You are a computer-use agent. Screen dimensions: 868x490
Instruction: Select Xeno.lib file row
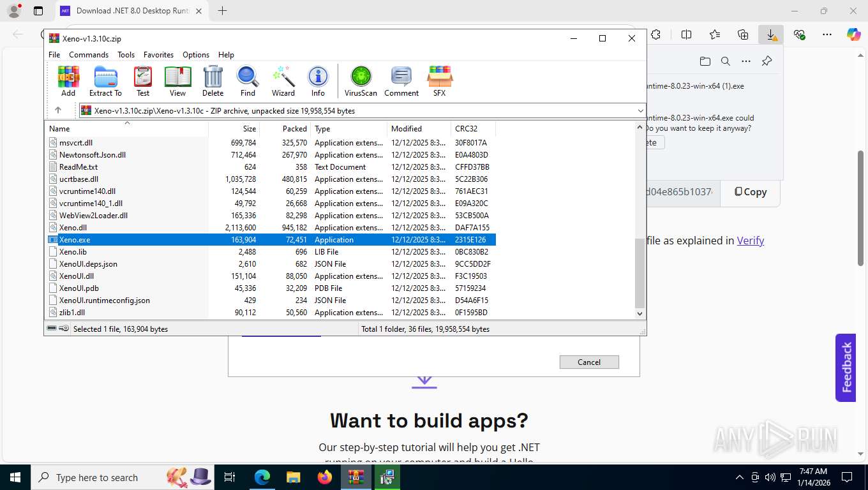click(271, 252)
